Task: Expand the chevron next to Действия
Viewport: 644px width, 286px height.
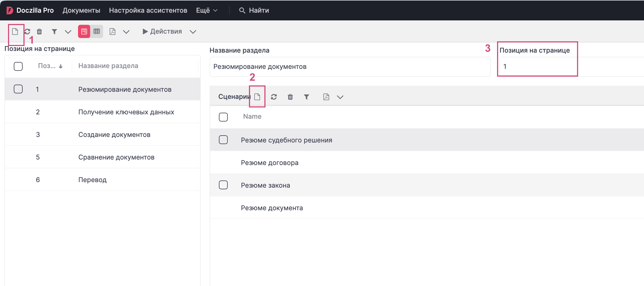Action: point(193,32)
